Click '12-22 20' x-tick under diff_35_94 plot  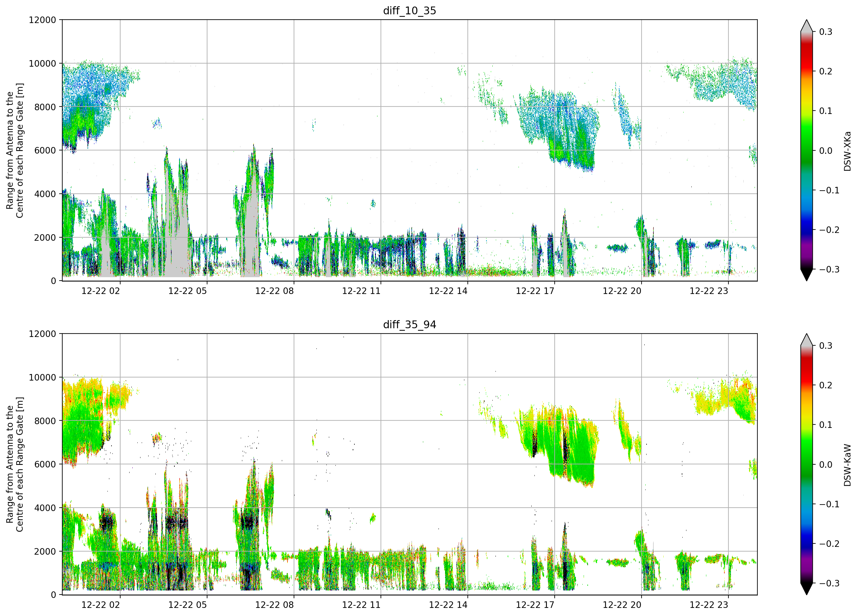(x=622, y=605)
